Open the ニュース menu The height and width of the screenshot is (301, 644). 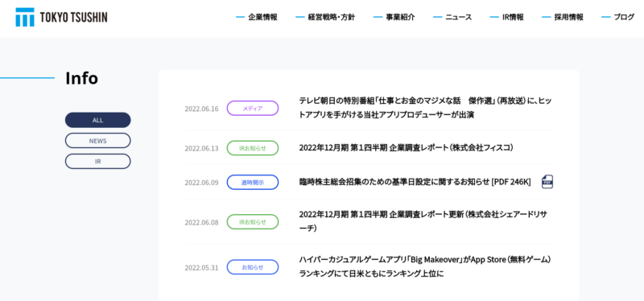(458, 17)
